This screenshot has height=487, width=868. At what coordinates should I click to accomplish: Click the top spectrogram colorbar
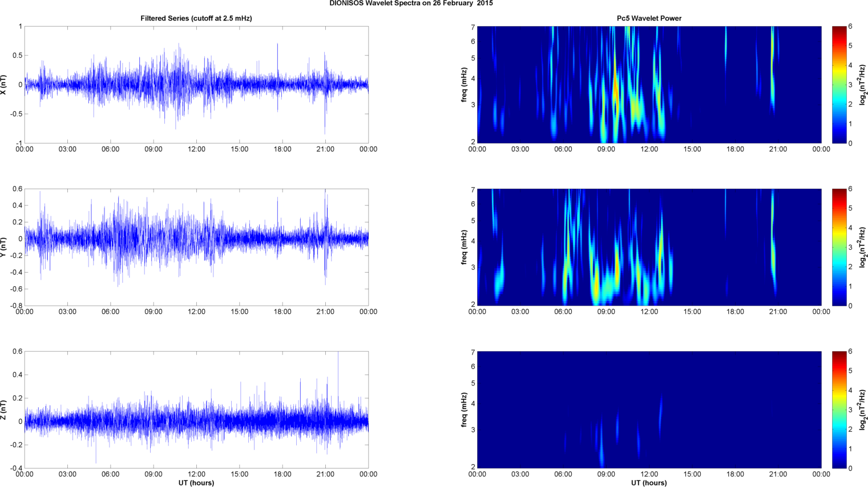(x=839, y=84)
